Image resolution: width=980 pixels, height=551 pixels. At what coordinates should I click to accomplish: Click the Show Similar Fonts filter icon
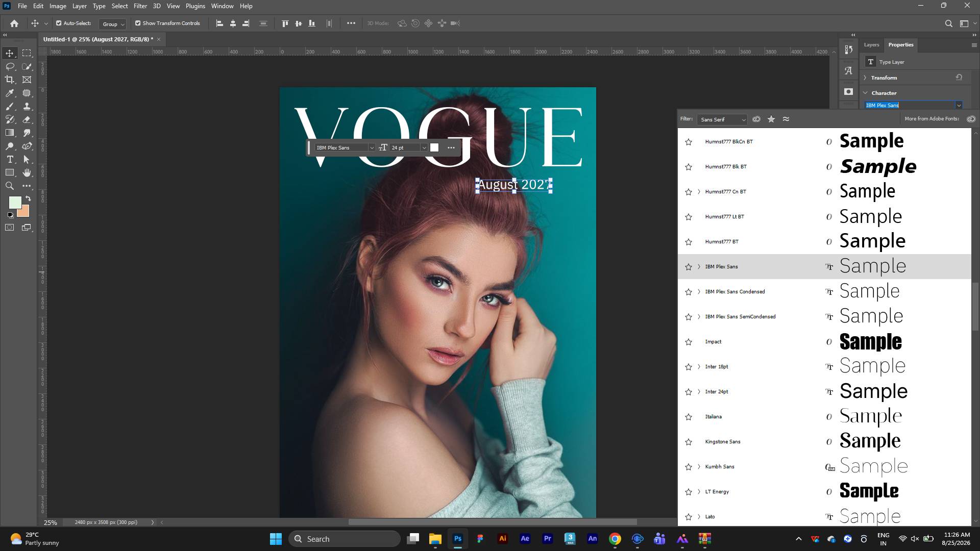click(786, 119)
